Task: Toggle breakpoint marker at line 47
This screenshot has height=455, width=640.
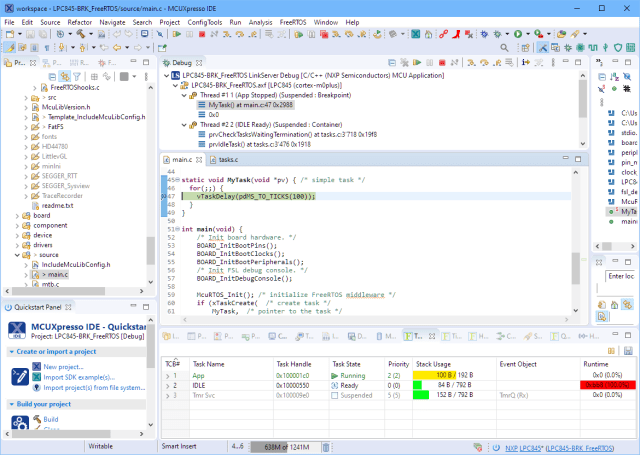Action: [x=165, y=196]
